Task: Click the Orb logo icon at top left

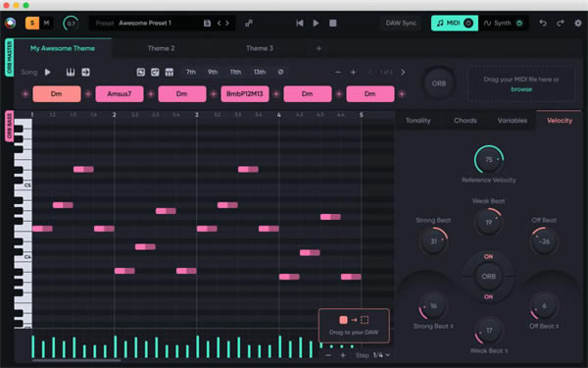Action: click(x=10, y=24)
